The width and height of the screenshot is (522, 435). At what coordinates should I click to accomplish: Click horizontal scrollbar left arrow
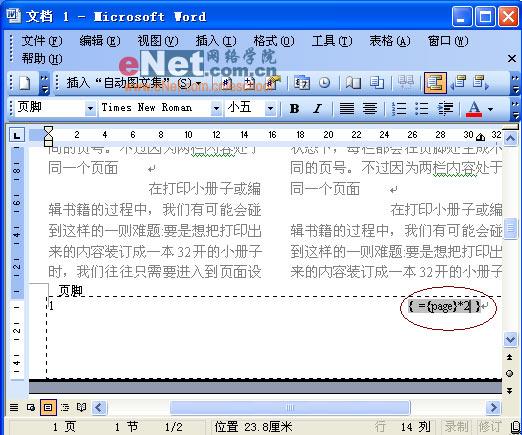click(x=99, y=407)
